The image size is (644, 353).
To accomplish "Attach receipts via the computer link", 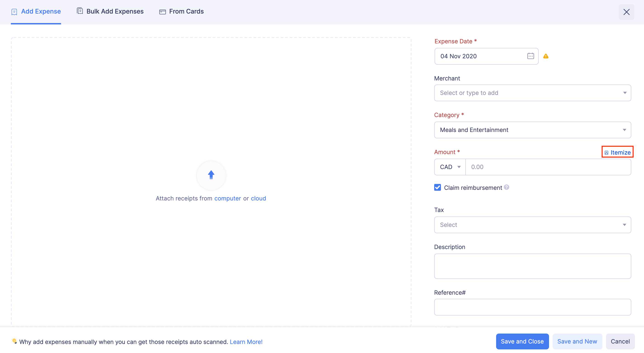I will click(x=227, y=198).
